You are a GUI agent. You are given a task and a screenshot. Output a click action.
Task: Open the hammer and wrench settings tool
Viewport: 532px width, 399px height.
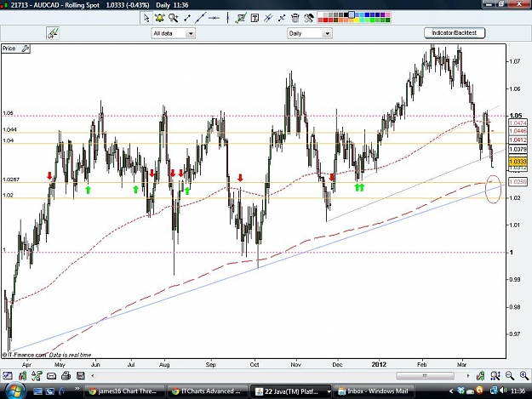tap(309, 18)
